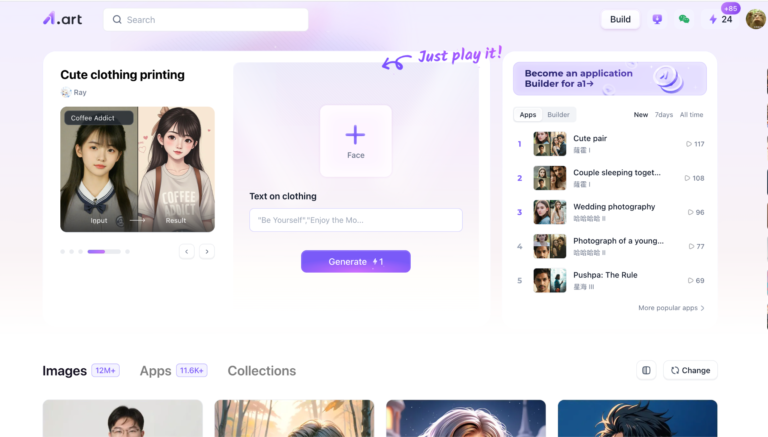Select the Builder ranking toggle
768x437 pixels.
click(558, 115)
